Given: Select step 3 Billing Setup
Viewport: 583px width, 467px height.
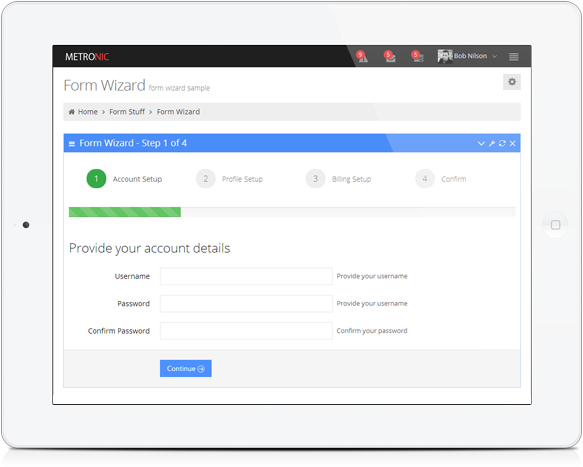Looking at the screenshot, I should click(x=338, y=179).
